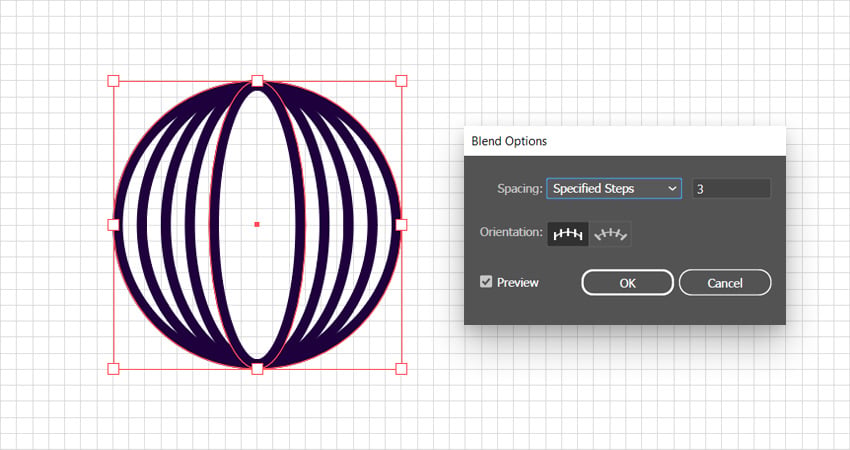The image size is (850, 450).
Task: Click the bottom-right bounding box handle
Action: click(401, 369)
